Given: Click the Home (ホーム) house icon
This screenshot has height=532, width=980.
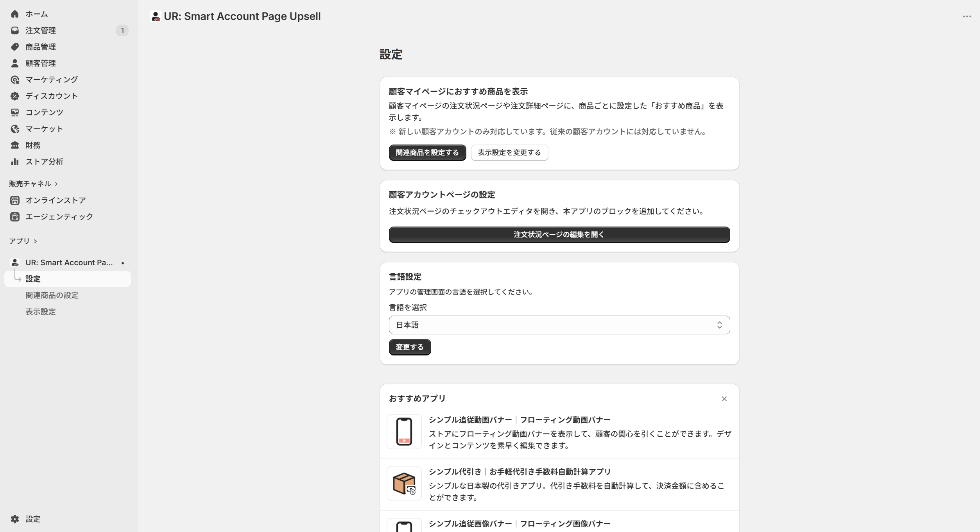Looking at the screenshot, I should [15, 14].
